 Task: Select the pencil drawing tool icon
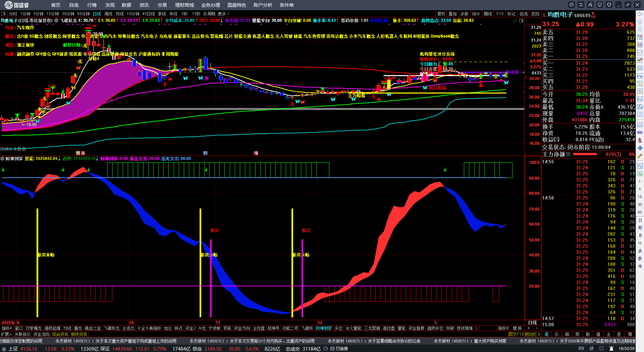coord(640,156)
